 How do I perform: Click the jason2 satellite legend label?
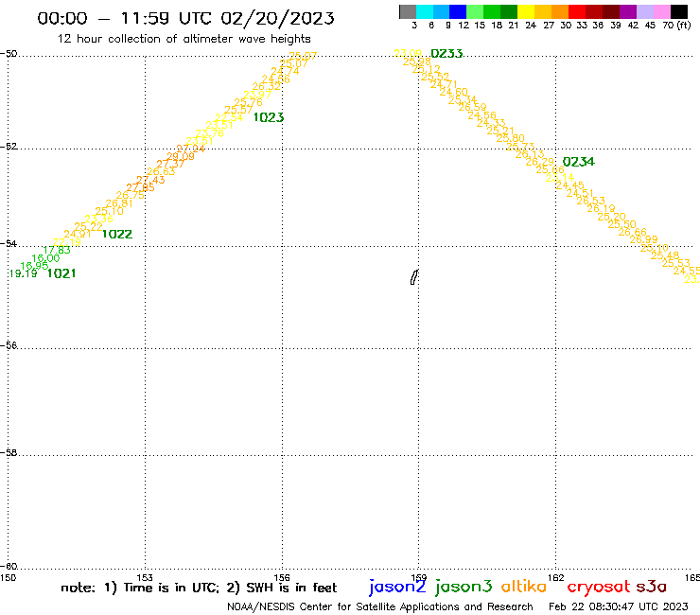[x=397, y=587]
